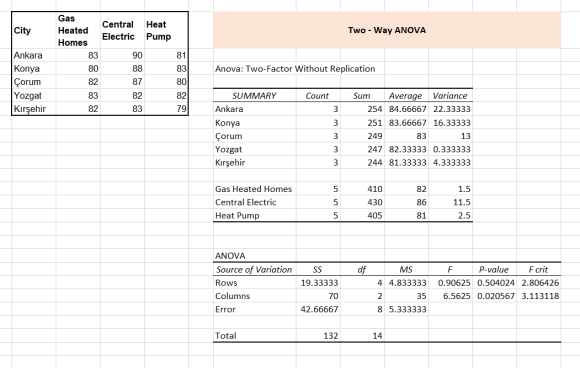Click the Çorum sum value 249
The width and height of the screenshot is (580, 368).
point(362,136)
